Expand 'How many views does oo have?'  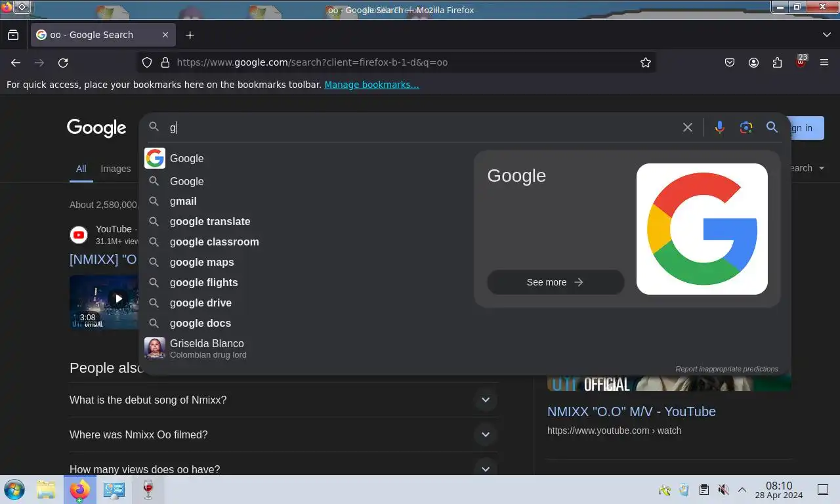tap(283, 469)
